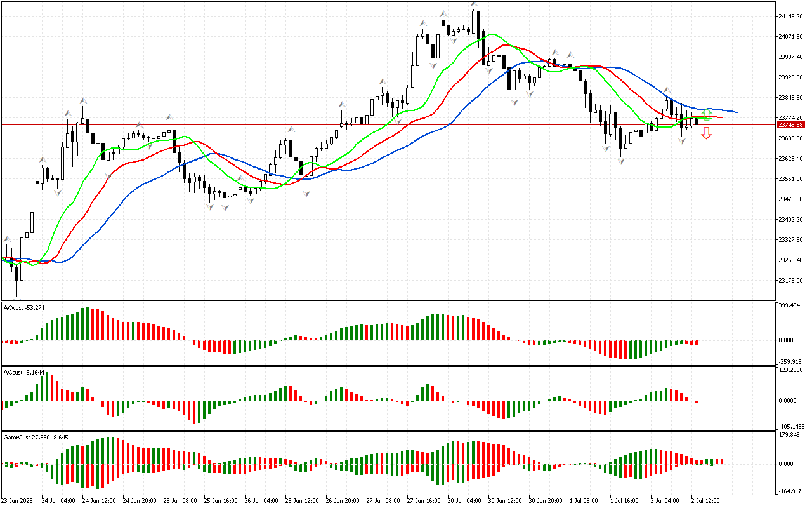Screen dimensions: 812x508
Task: Click the red 23749.58 current price tag
Action: (x=791, y=125)
